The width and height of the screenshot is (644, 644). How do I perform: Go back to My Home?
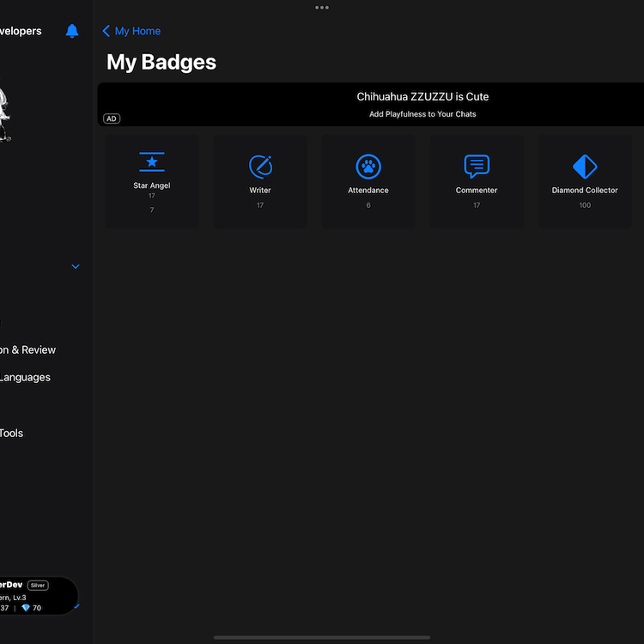137,31
